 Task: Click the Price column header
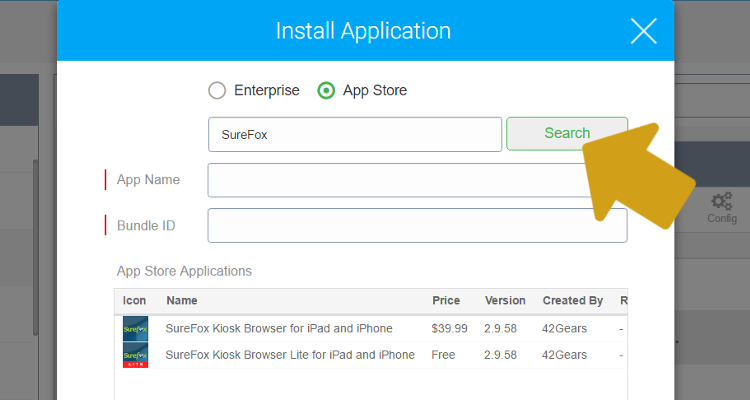446,300
